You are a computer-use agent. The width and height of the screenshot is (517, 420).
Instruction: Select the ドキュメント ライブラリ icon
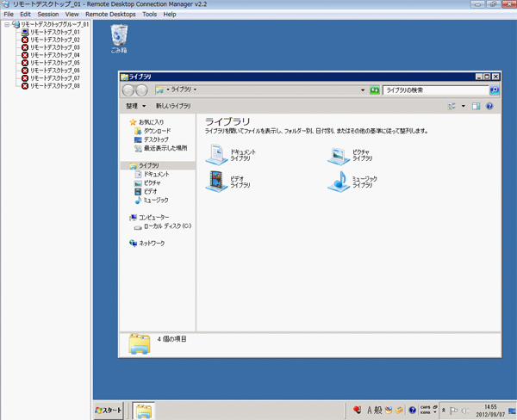click(x=230, y=155)
